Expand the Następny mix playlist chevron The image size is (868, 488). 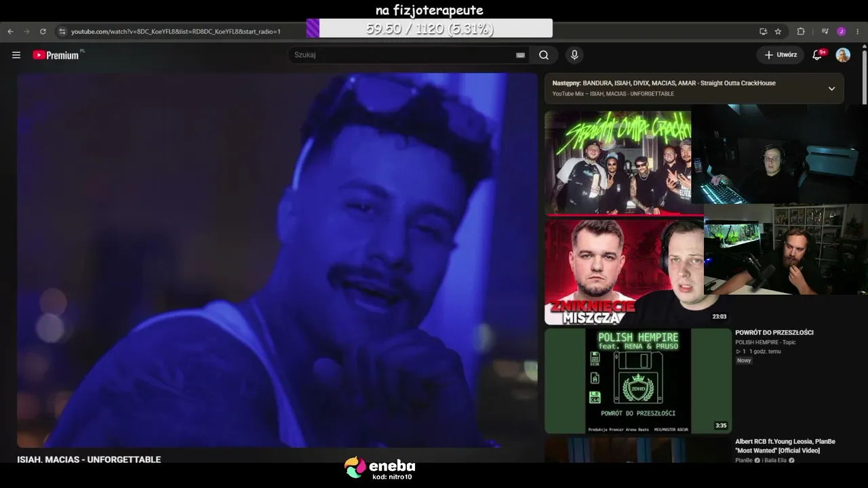(831, 88)
